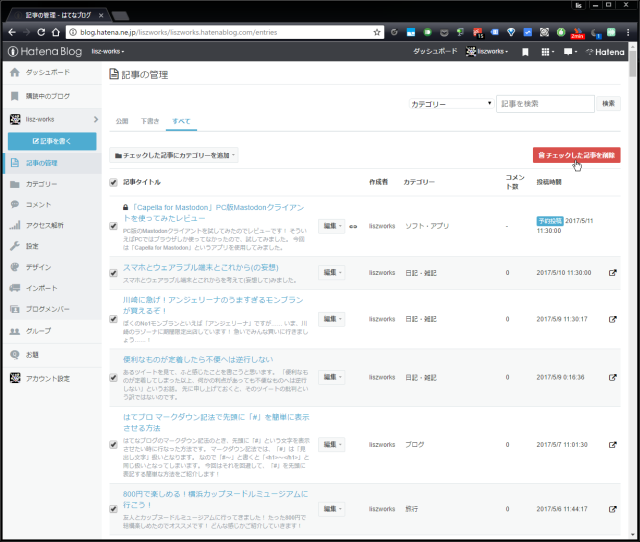
Task: Click the 記事を書く button
Action: pos(52,141)
